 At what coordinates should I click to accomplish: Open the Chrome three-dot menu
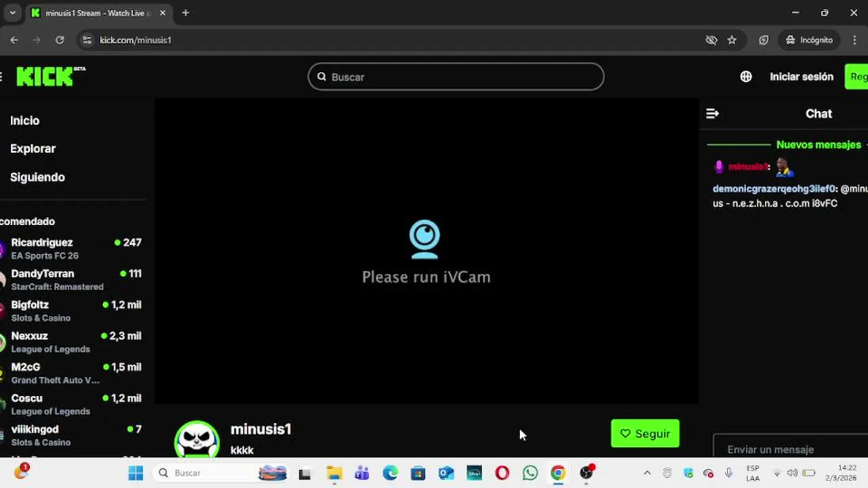tap(854, 40)
